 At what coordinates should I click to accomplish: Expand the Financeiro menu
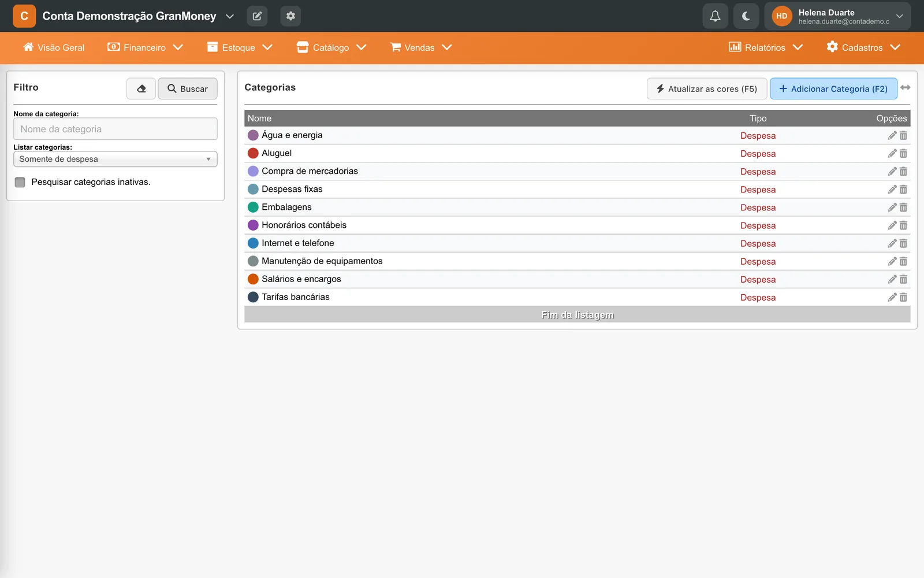point(145,47)
